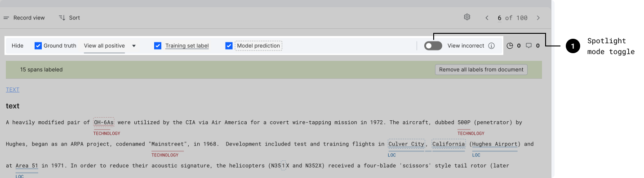Viewport: 644px width, 178px height.
Task: Open the comments speech bubble icon
Action: tap(529, 46)
